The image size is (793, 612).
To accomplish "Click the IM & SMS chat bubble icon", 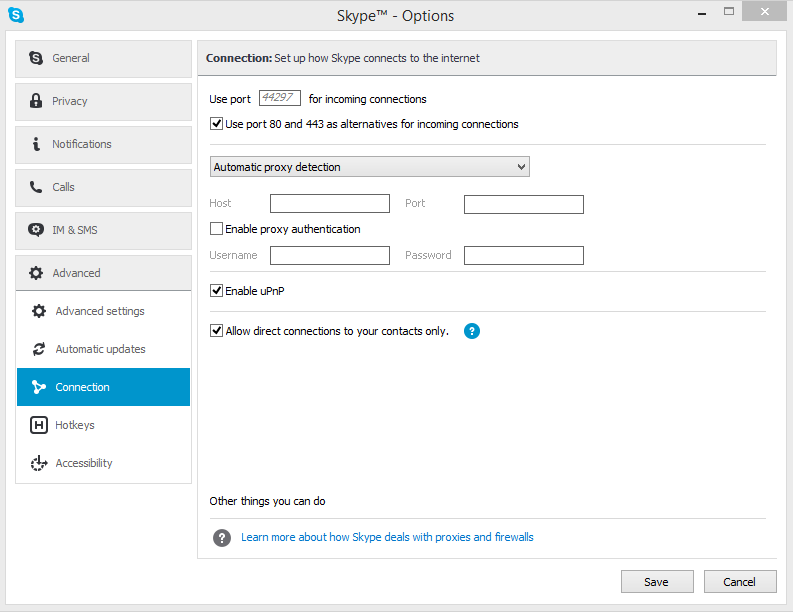I will tap(36, 230).
